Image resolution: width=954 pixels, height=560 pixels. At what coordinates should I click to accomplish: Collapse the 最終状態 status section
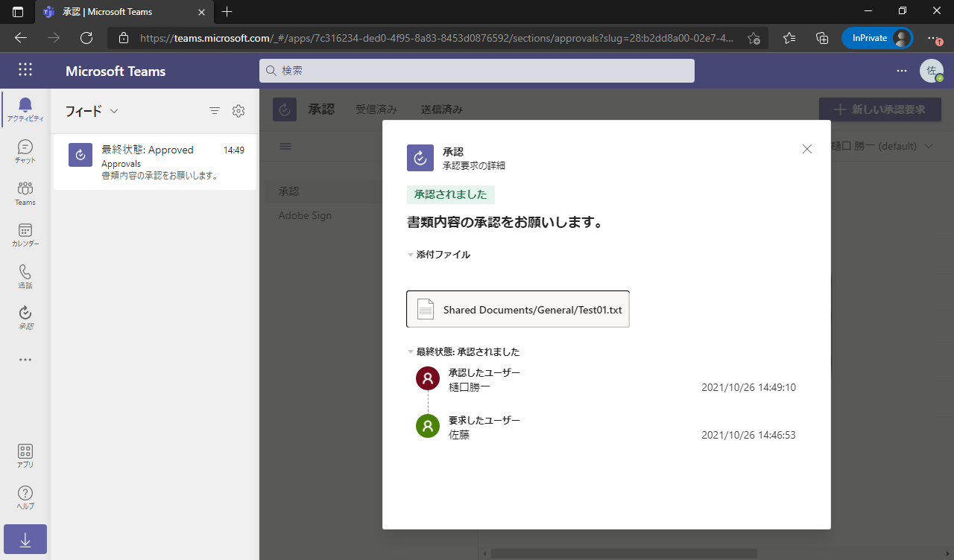pyautogui.click(x=464, y=351)
